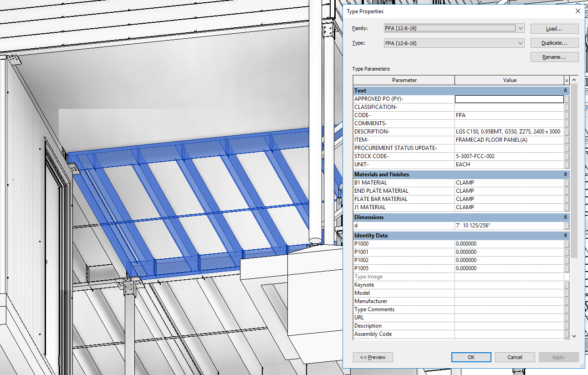This screenshot has width=588, height=375.
Task: Open the Family dropdown list
Action: (520, 28)
